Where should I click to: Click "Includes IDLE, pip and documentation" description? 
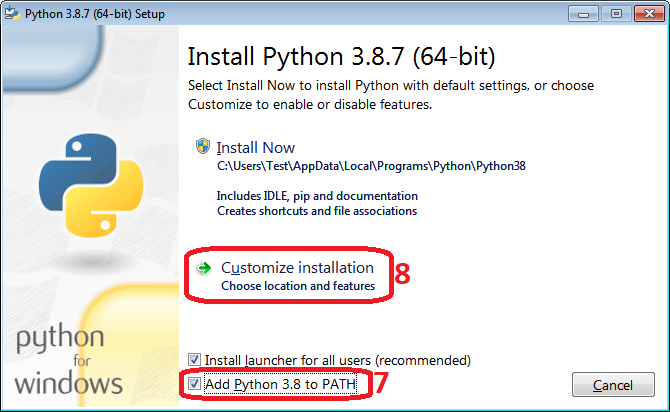pos(317,196)
